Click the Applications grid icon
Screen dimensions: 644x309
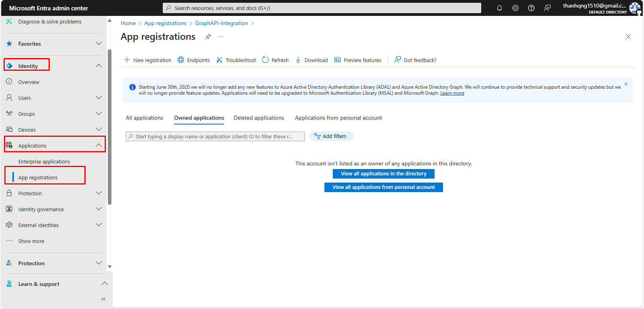pyautogui.click(x=9, y=145)
